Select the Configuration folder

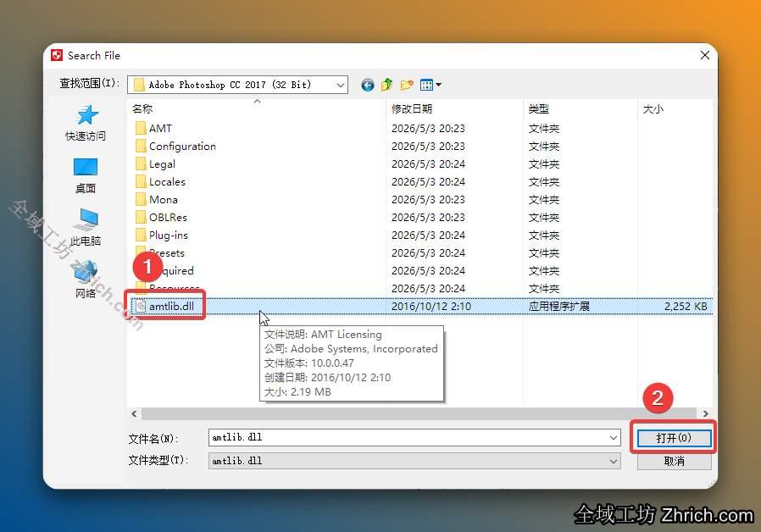[182, 147]
